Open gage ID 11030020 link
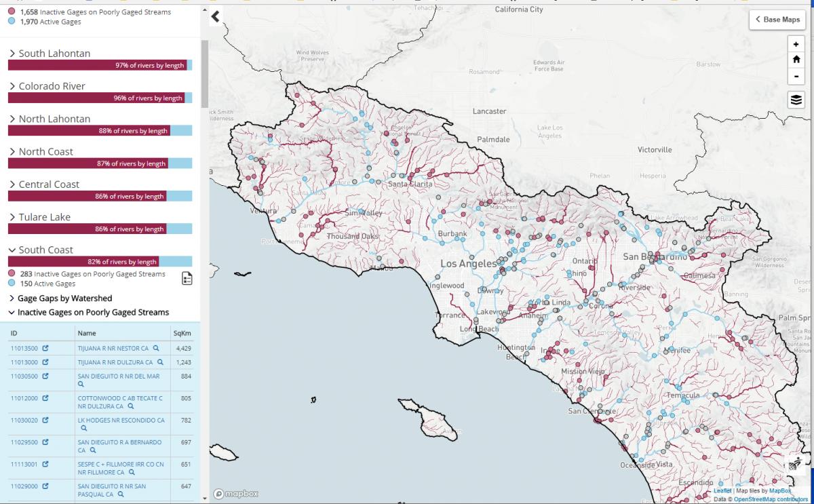 [24, 420]
